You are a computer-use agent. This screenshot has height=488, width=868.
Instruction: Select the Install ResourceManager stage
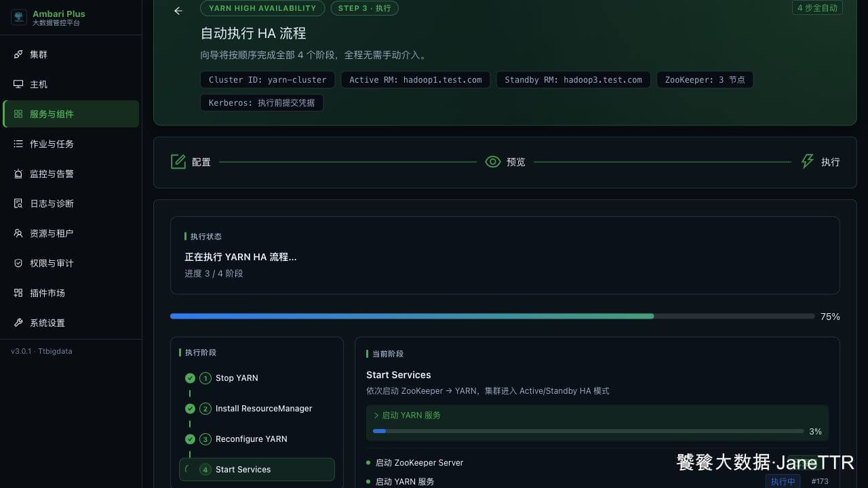257,409
